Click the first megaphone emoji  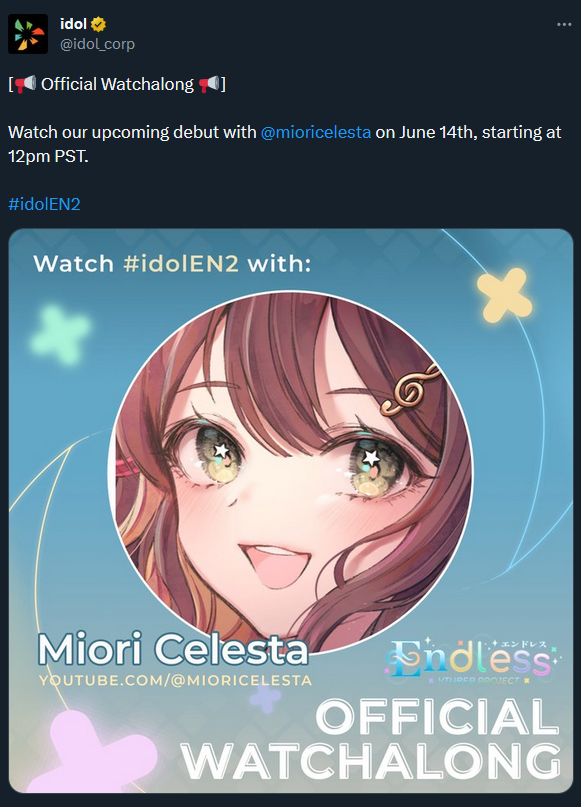click(25, 84)
